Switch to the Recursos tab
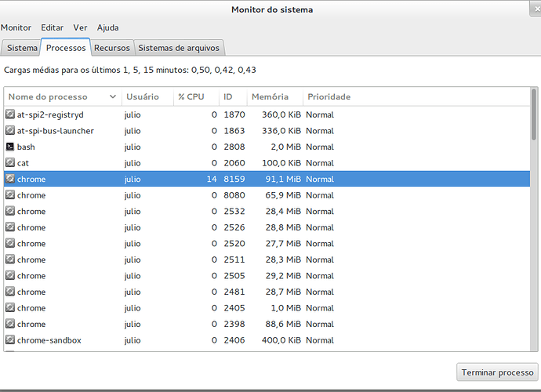This screenshot has height=392, width=541. (112, 48)
